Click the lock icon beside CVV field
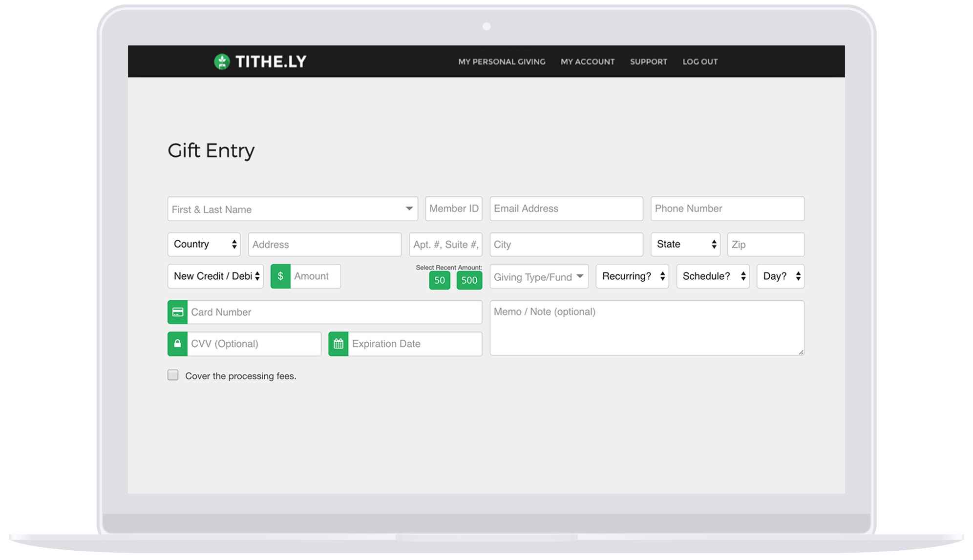973x560 pixels. tap(178, 344)
